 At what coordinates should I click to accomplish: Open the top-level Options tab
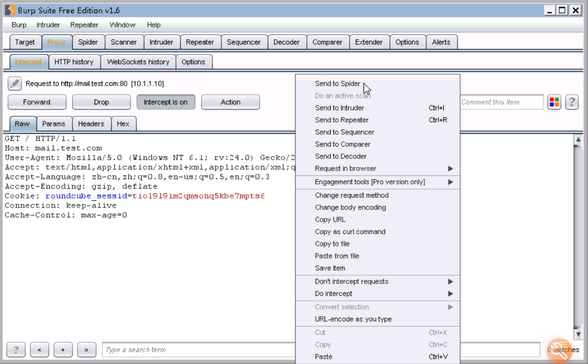point(407,42)
